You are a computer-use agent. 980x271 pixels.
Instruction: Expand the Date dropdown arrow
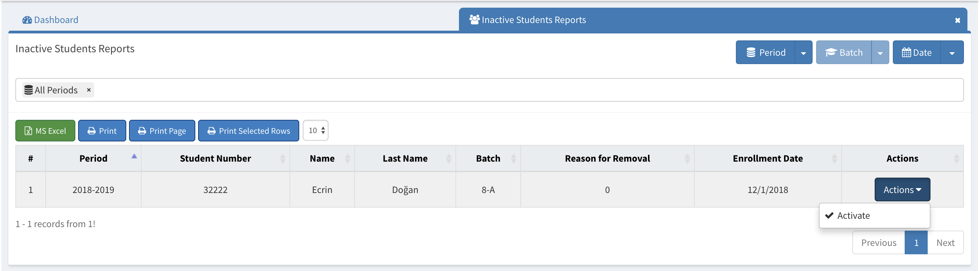pos(952,53)
